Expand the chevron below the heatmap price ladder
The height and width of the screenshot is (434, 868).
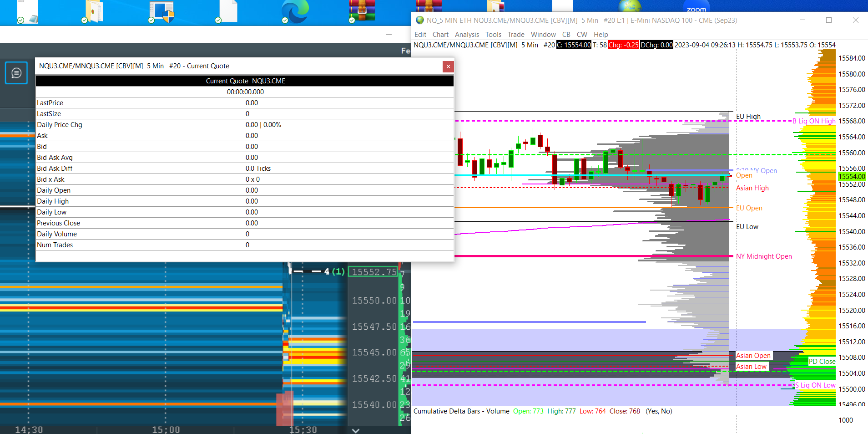click(x=356, y=430)
